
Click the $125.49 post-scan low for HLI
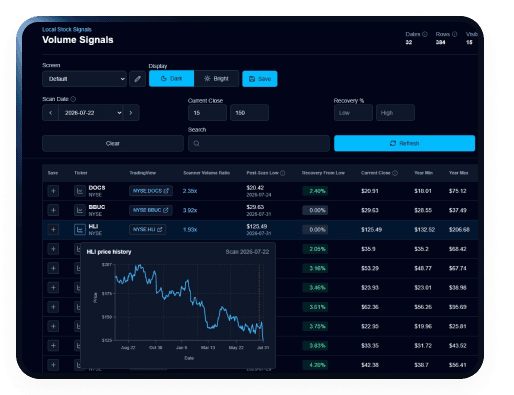pos(257,227)
